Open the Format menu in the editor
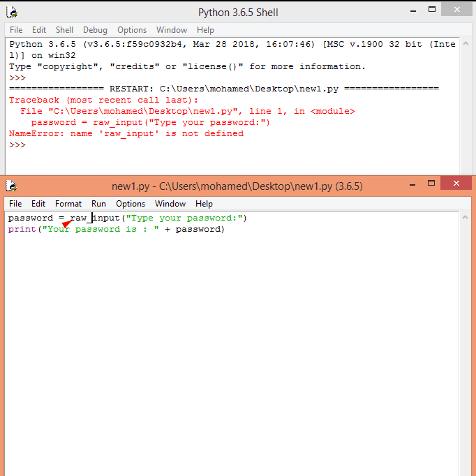The width and height of the screenshot is (476, 476). [x=68, y=204]
